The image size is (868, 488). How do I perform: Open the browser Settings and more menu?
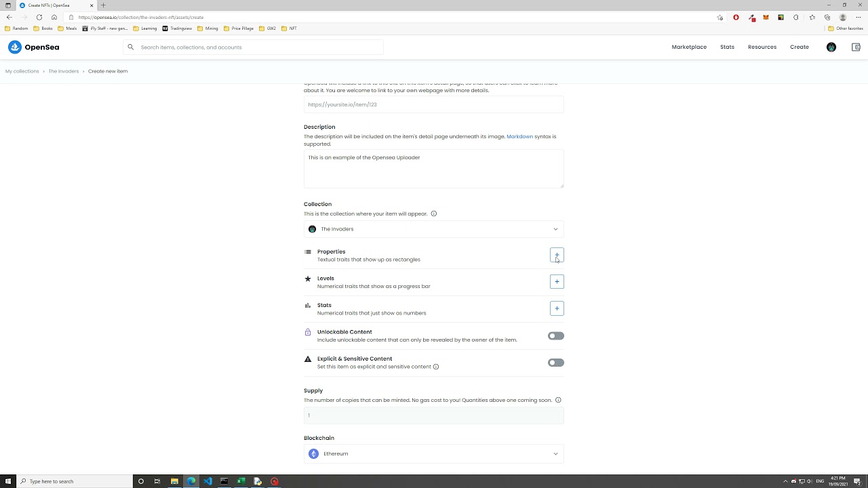tap(859, 18)
